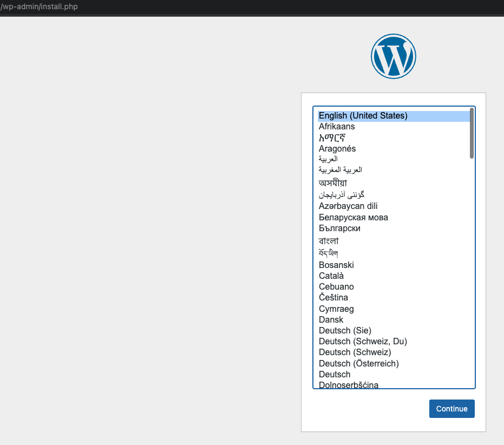Select Dansk in the list
This screenshot has height=445, width=504.
(331, 320)
